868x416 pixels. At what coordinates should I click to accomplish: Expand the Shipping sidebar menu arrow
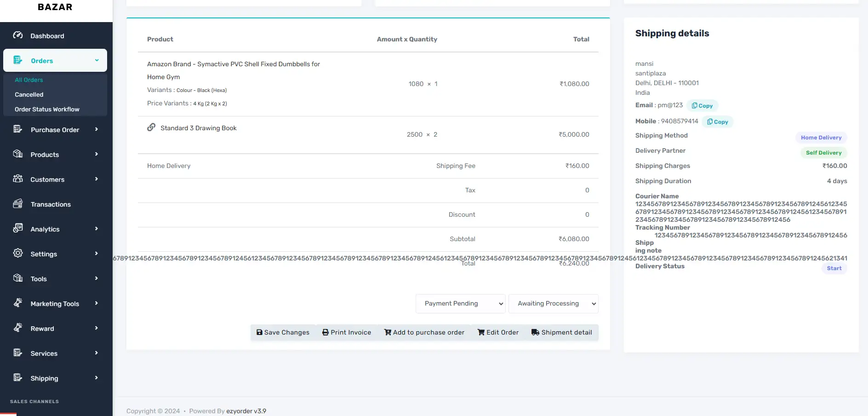coord(97,378)
